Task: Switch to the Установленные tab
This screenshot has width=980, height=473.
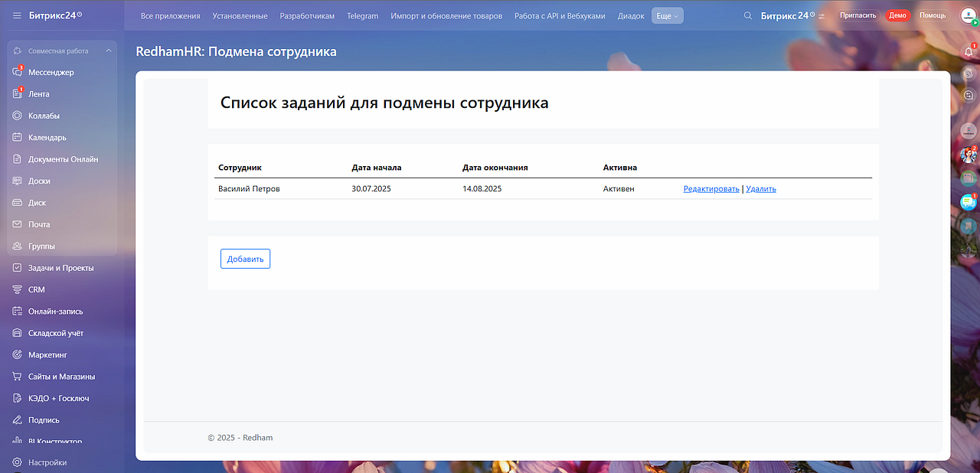Action: point(240,15)
